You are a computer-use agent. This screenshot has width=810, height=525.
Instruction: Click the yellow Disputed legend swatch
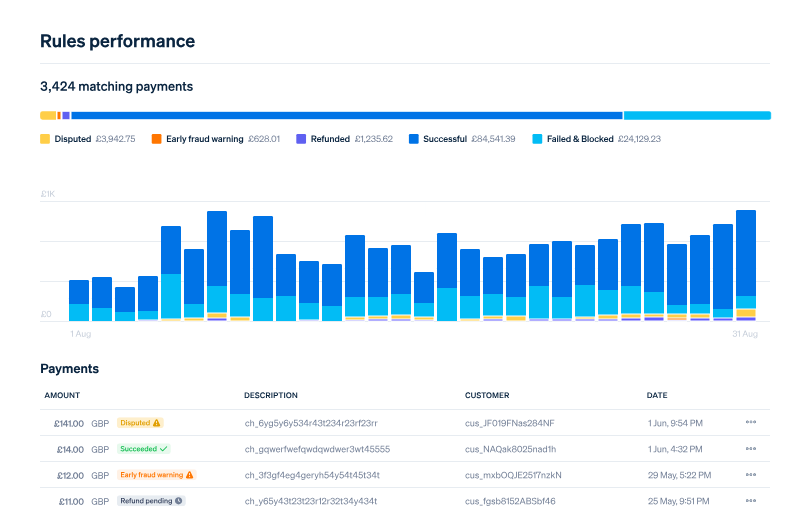[45, 139]
